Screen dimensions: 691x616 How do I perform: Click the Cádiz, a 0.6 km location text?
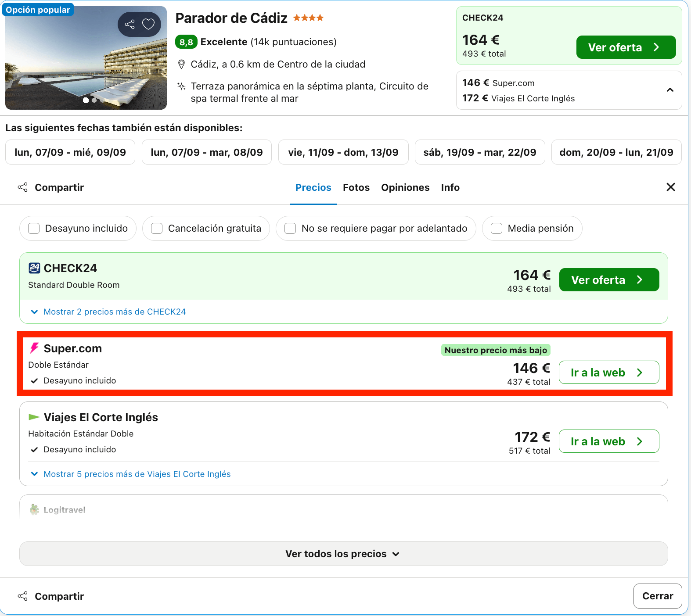278,64
